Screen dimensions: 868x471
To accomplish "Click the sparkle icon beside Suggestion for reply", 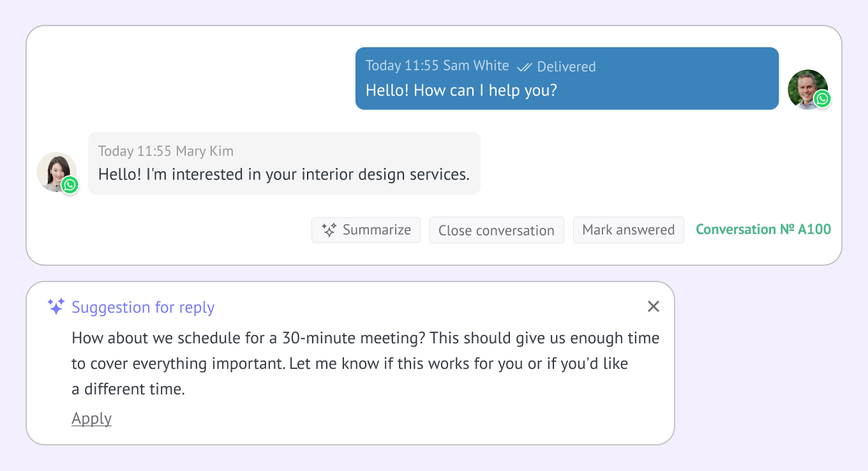I will 56,306.
